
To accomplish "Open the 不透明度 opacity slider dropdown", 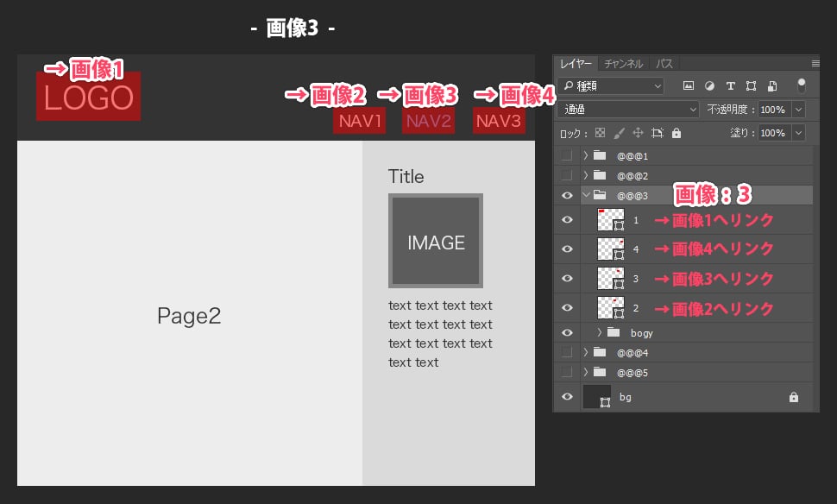I will pyautogui.click(x=798, y=110).
